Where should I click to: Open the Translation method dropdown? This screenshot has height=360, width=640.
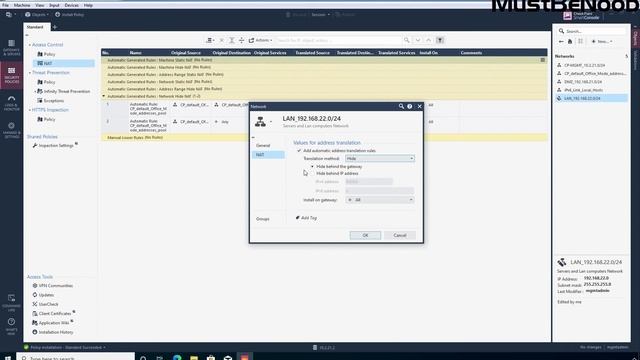[x=380, y=158]
